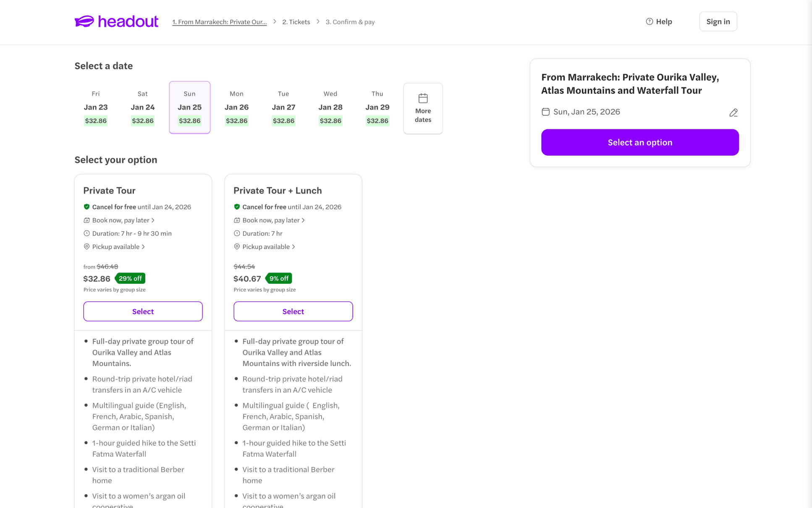Image resolution: width=812 pixels, height=508 pixels.
Task: Click the purple Select an option button
Action: pyautogui.click(x=639, y=142)
